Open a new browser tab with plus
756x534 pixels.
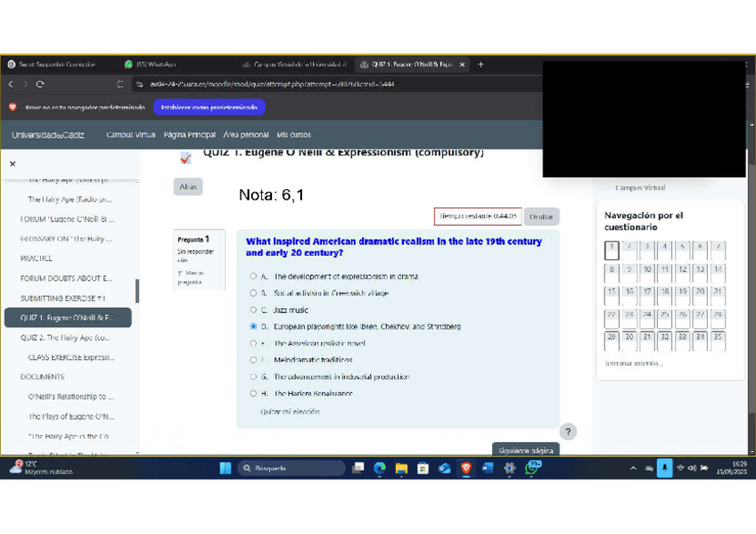click(x=481, y=64)
